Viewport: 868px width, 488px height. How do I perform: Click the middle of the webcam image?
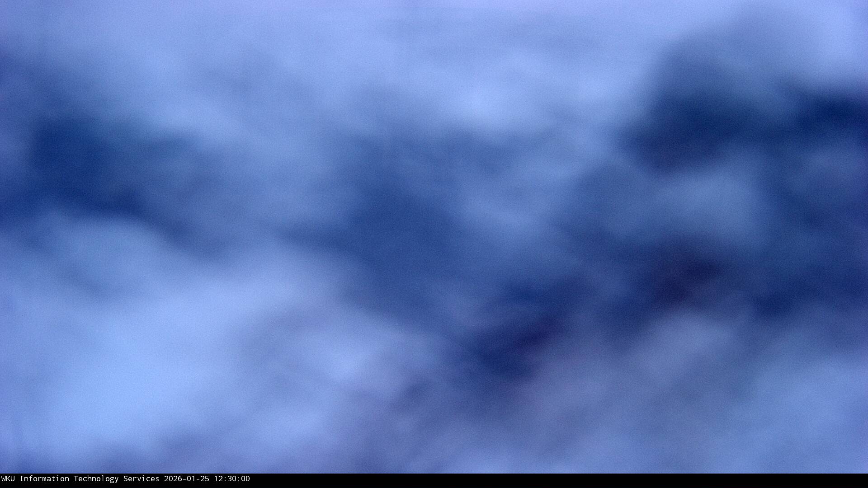click(434, 237)
